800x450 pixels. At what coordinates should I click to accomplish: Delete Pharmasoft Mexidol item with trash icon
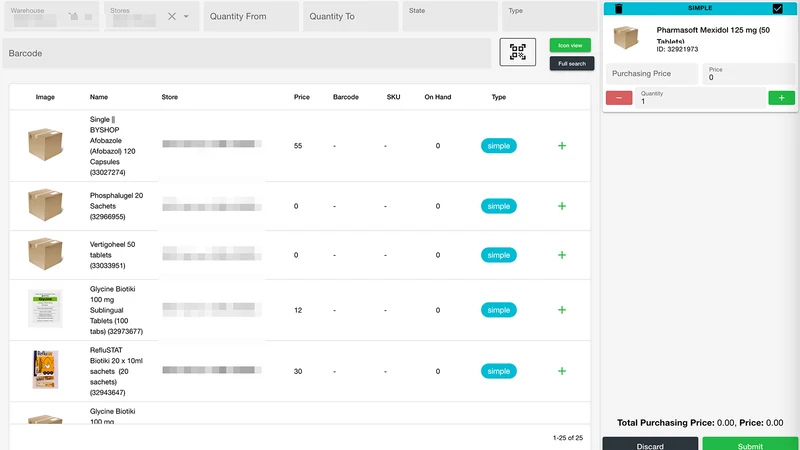click(x=618, y=8)
